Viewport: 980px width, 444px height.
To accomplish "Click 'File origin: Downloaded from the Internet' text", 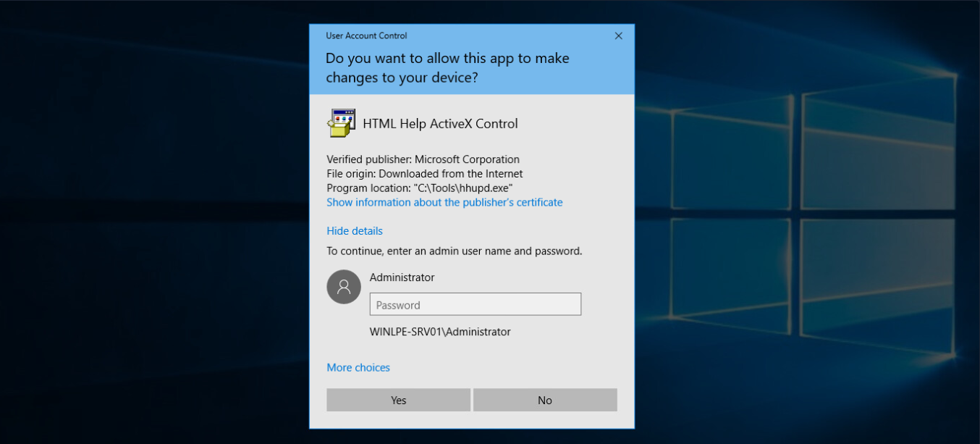I will [425, 174].
